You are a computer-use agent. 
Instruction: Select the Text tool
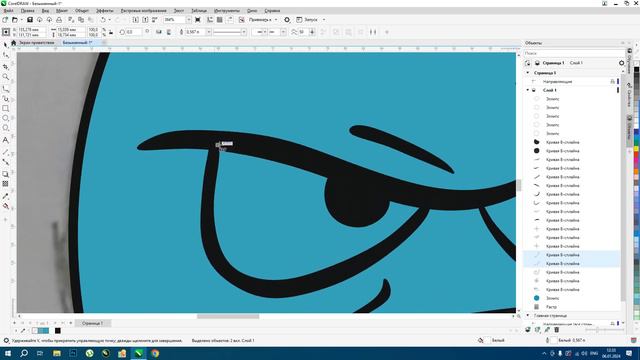[5, 140]
